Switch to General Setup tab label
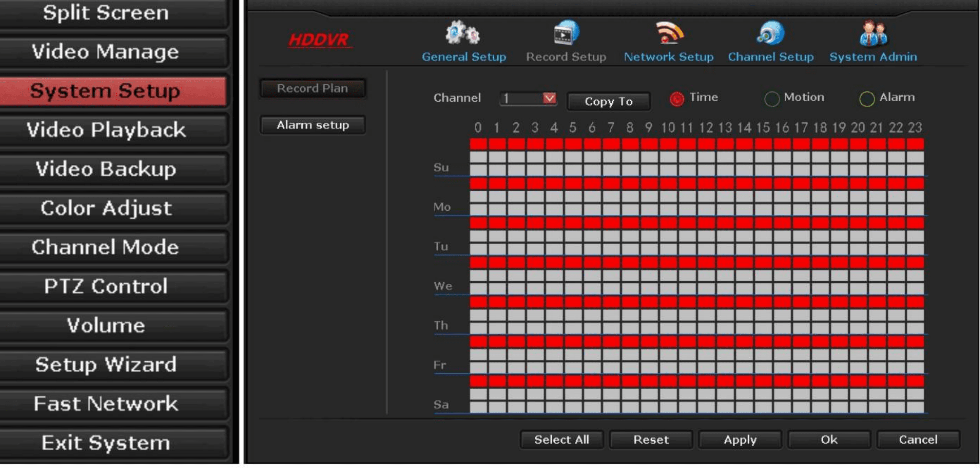980x468 pixels. pyautogui.click(x=464, y=57)
